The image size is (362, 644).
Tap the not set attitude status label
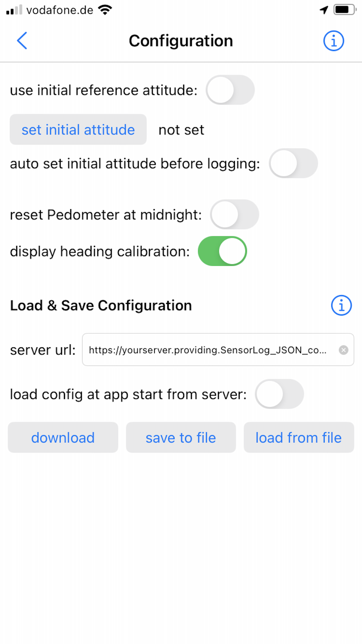pyautogui.click(x=181, y=130)
